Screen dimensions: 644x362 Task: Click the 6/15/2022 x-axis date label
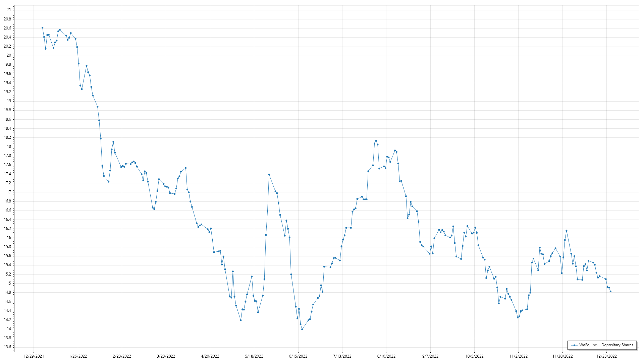[x=298, y=356]
